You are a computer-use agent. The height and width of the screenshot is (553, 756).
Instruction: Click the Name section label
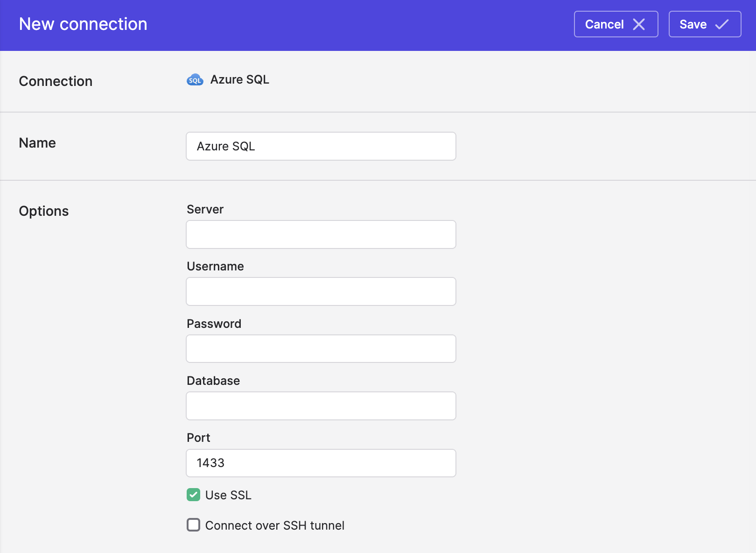coord(37,143)
